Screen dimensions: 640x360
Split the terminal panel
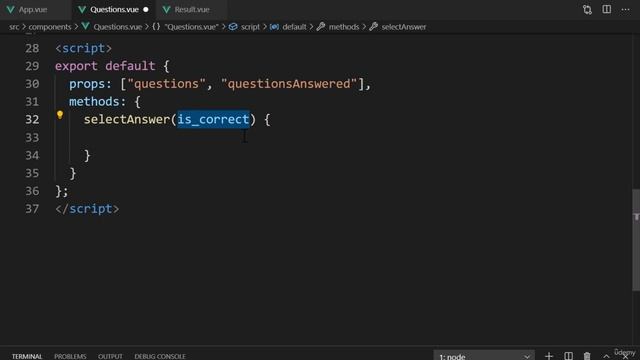coord(568,356)
